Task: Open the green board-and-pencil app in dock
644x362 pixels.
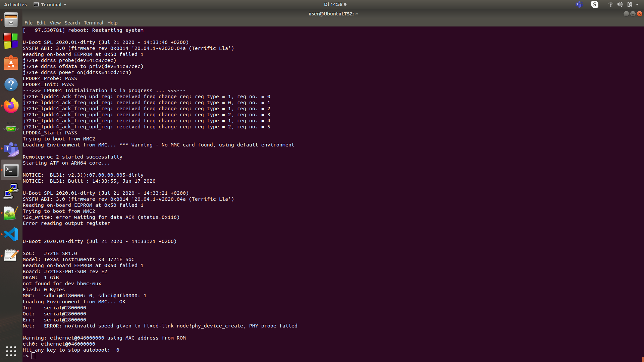Action: pyautogui.click(x=11, y=213)
